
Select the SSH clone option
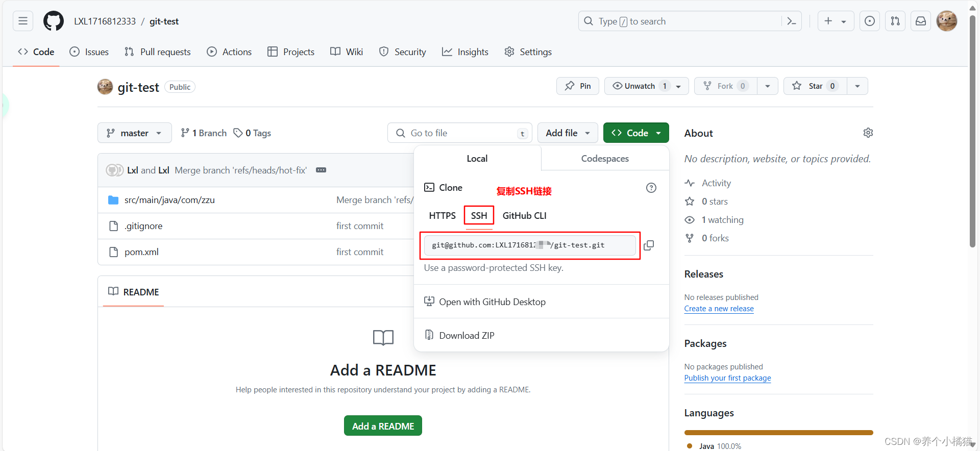pos(479,215)
